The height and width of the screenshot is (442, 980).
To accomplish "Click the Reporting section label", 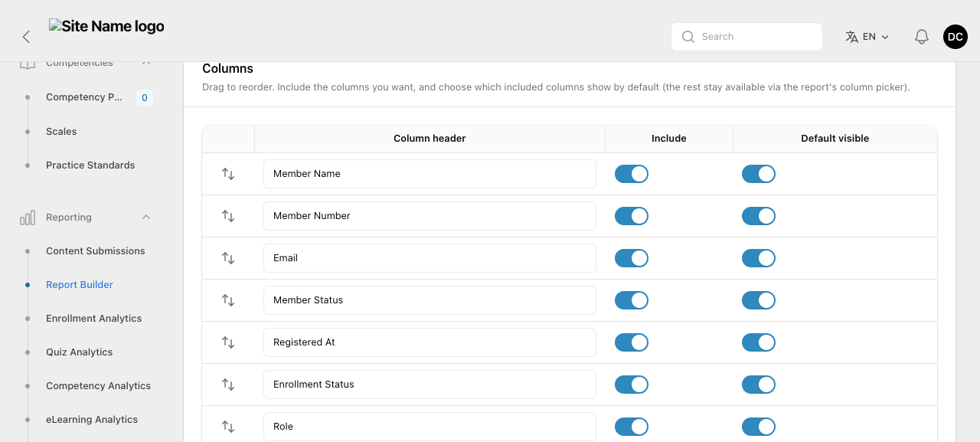I will (69, 218).
